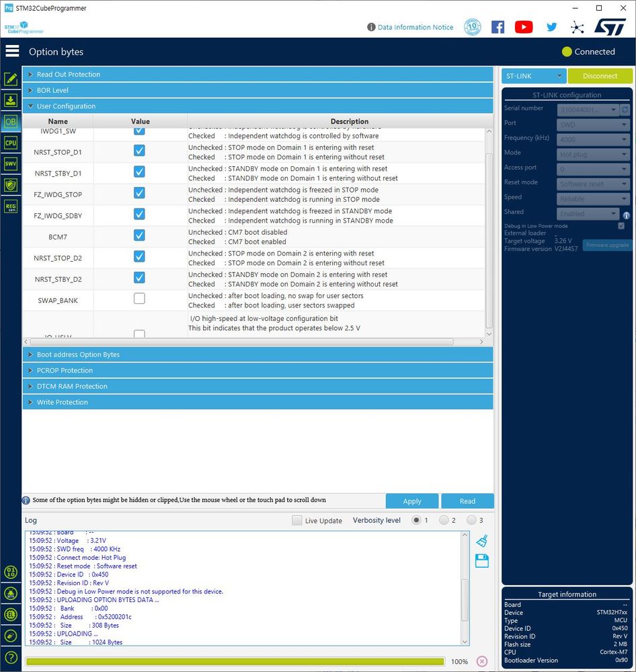
Task: Open the hamburger main menu
Action: coord(12,51)
